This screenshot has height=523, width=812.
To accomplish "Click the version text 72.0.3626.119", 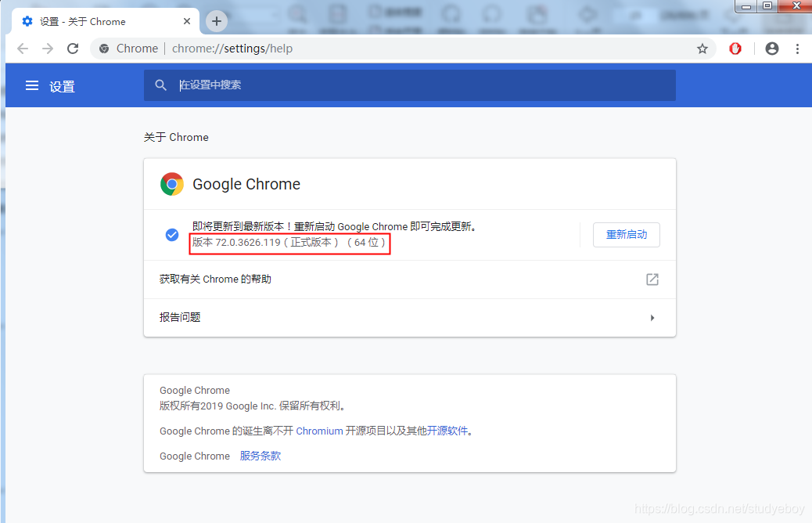I will [x=247, y=243].
